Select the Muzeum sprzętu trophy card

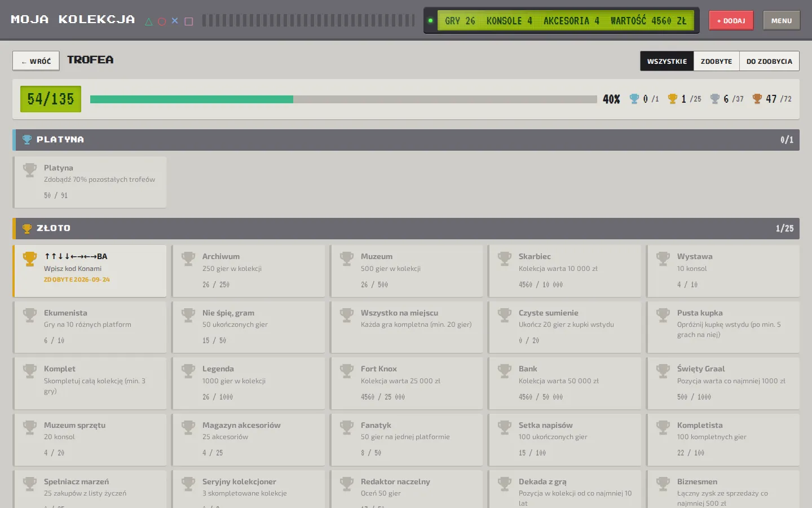[x=90, y=440]
